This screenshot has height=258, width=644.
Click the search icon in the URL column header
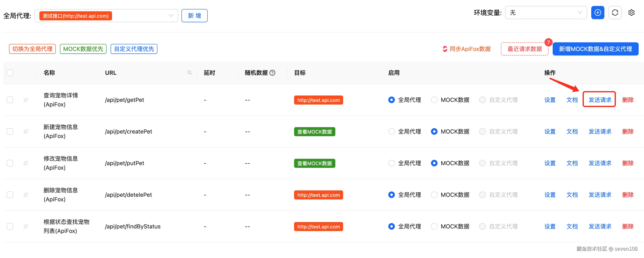[x=189, y=73]
